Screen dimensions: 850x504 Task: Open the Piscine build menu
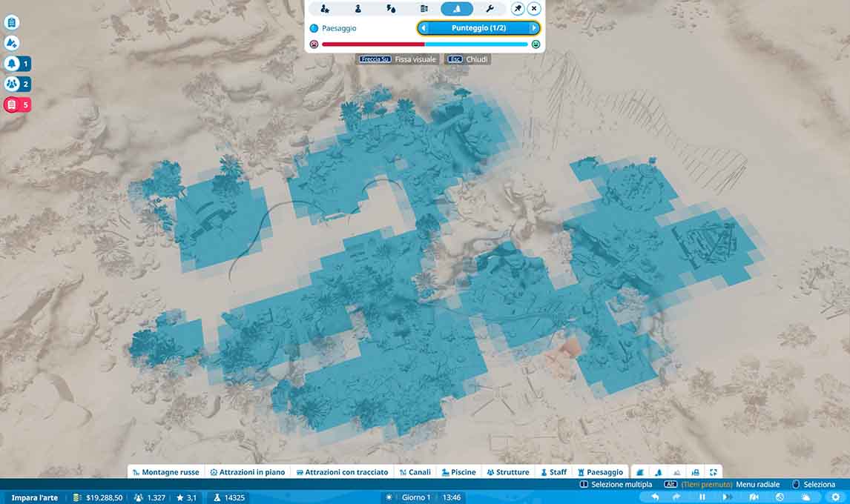coord(458,472)
